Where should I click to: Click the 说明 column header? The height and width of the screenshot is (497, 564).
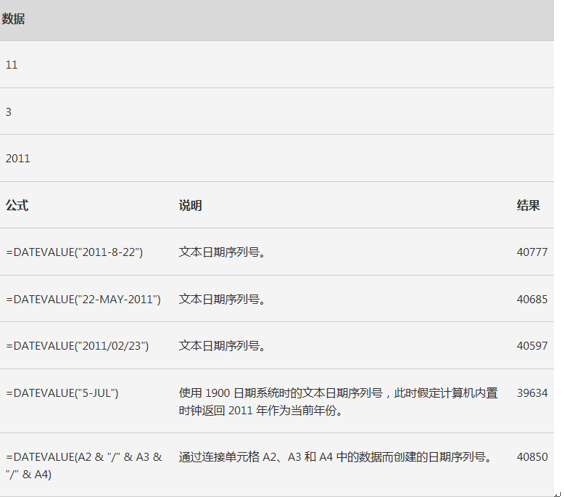[x=190, y=205]
